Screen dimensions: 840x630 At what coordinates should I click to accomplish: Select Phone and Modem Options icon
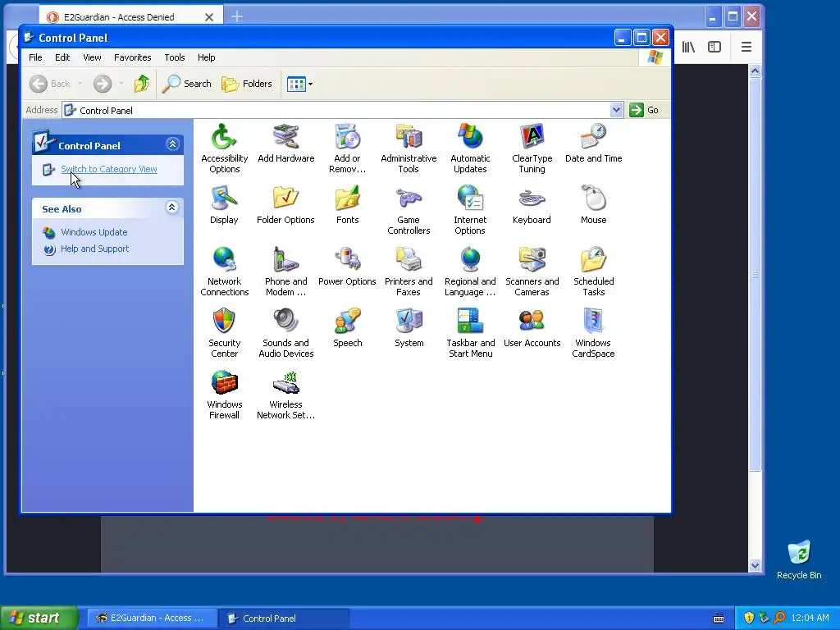pos(285,272)
